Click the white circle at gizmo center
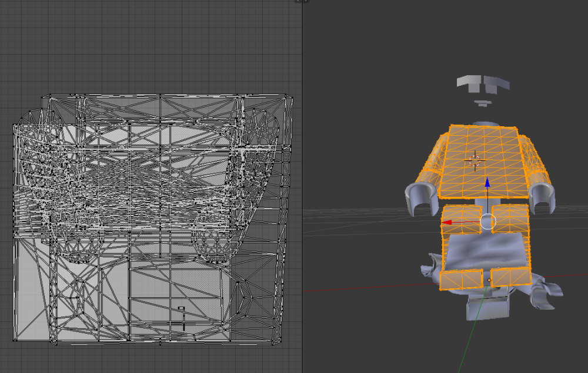588x373 pixels. (488, 222)
